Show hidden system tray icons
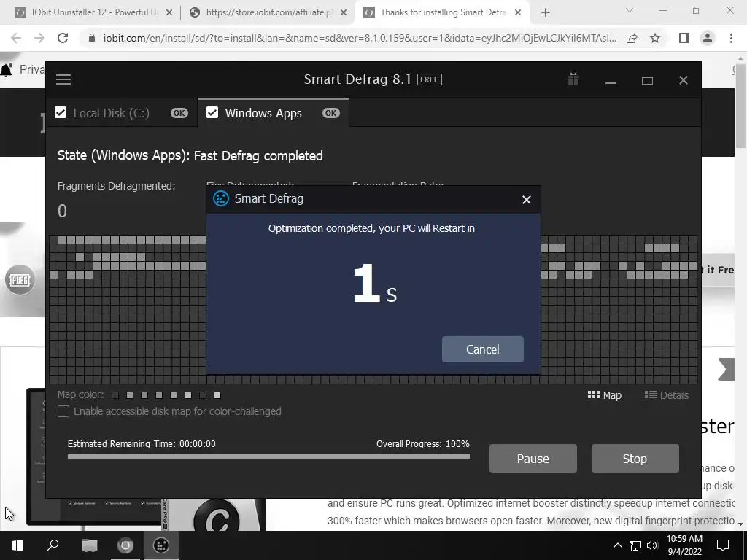 [617, 545]
